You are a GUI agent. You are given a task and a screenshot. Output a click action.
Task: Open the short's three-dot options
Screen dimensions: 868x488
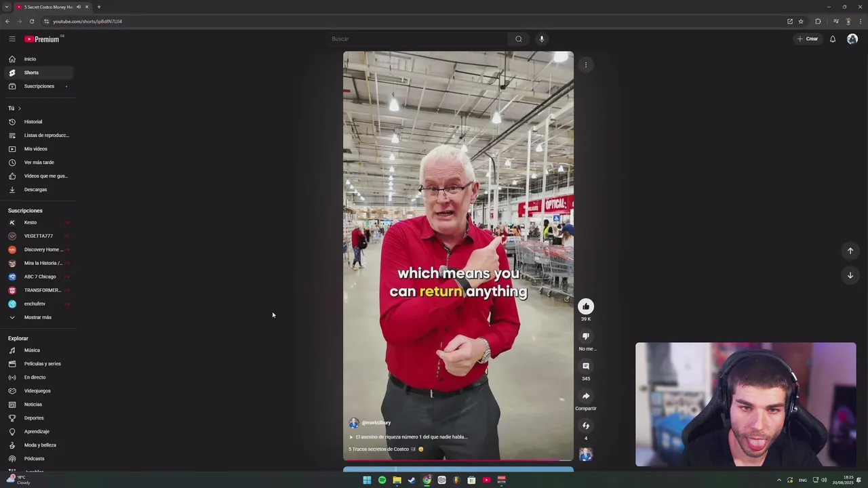(586, 65)
